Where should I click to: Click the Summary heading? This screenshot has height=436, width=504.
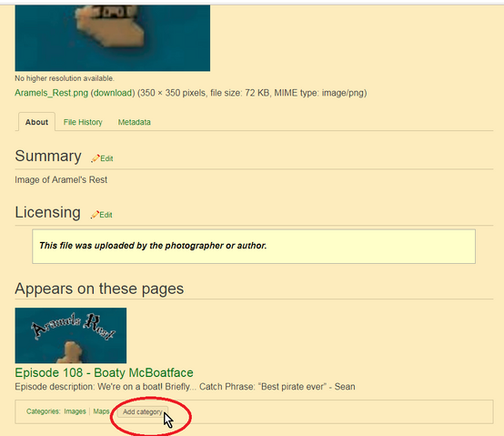(48, 157)
